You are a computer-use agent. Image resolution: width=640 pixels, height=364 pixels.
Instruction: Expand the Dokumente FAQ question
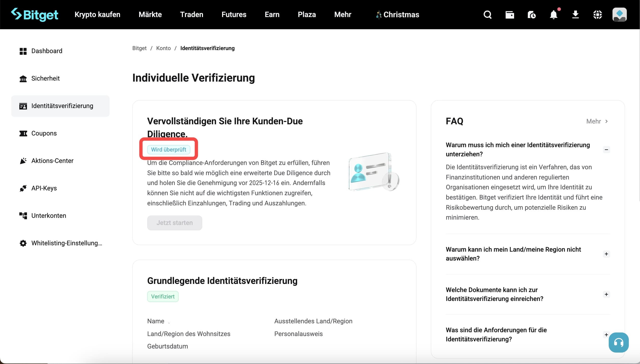pyautogui.click(x=606, y=294)
